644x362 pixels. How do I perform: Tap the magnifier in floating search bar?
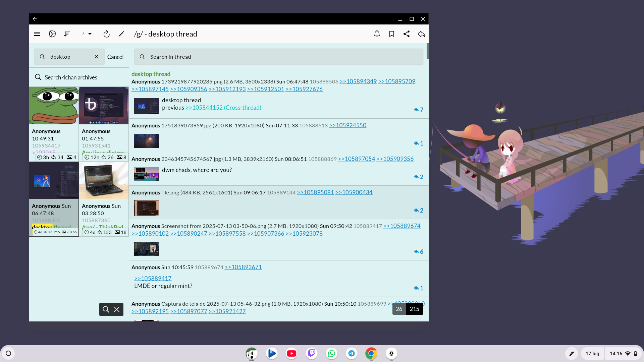106,309
